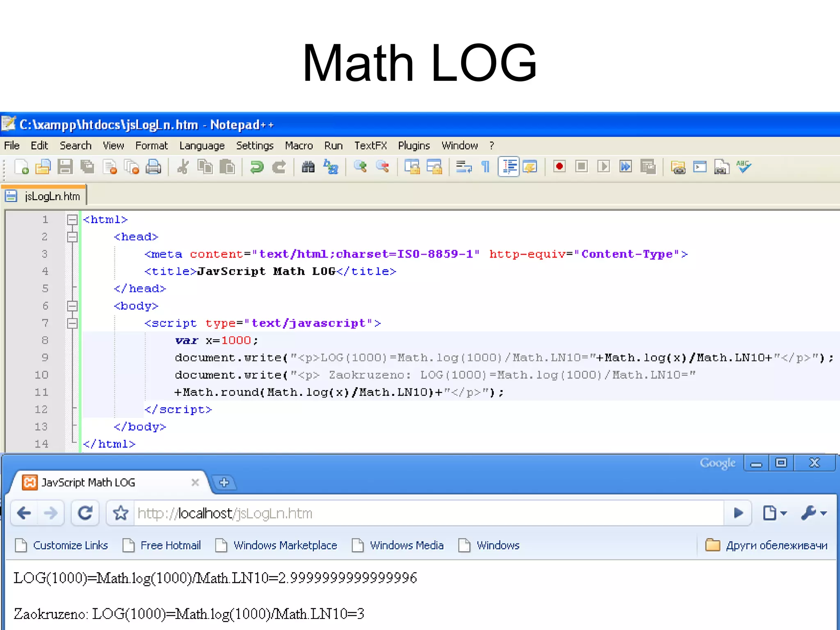
Task: Click the green Undo arrow icon
Action: click(x=257, y=167)
